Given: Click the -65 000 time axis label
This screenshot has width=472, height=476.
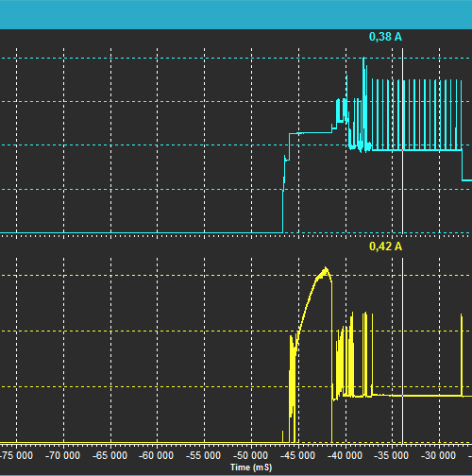Looking at the screenshot, I should click(x=110, y=455).
